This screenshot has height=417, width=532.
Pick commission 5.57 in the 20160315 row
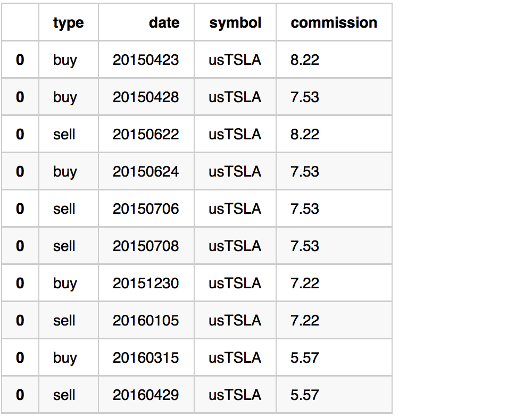pos(305,357)
